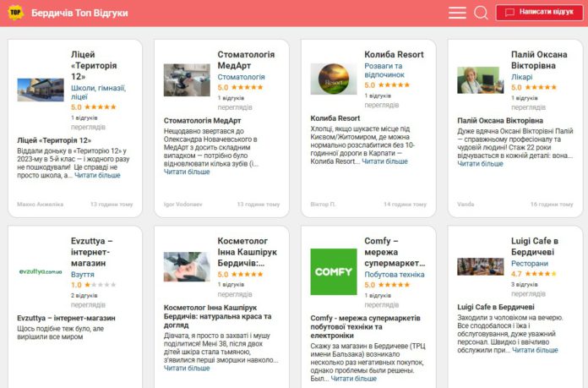Open the Стоматологія category link

[241, 77]
